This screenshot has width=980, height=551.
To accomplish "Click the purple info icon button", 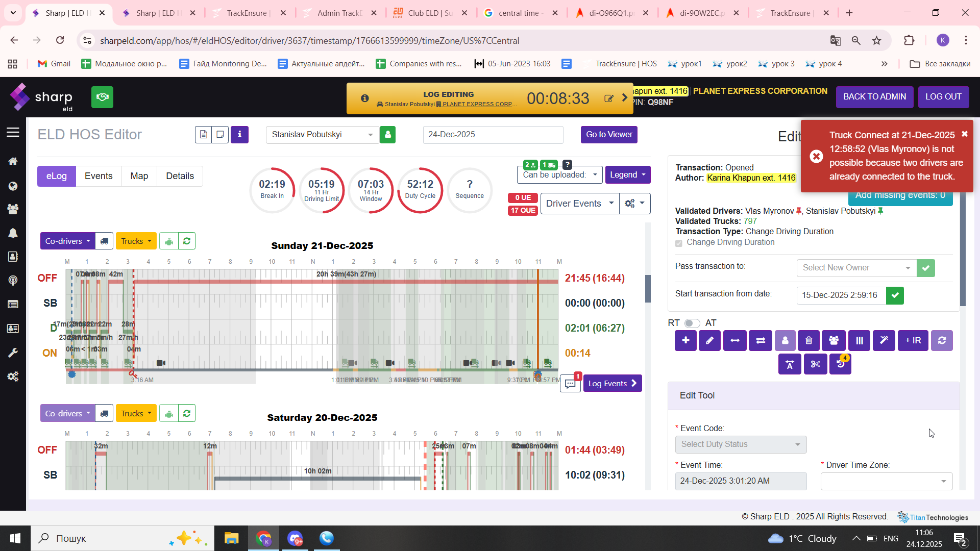I will [x=239, y=135].
